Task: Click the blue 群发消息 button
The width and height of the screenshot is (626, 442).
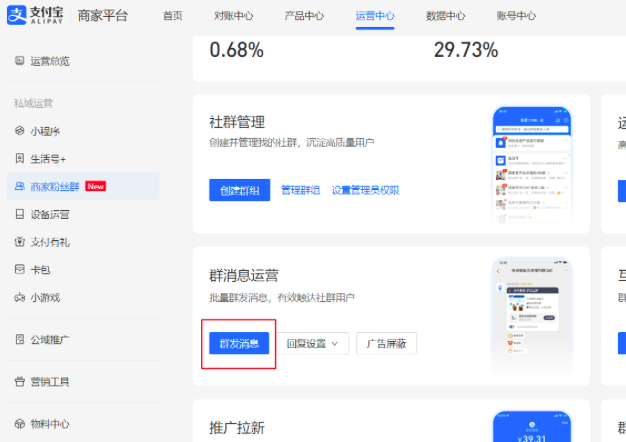Action: point(239,343)
